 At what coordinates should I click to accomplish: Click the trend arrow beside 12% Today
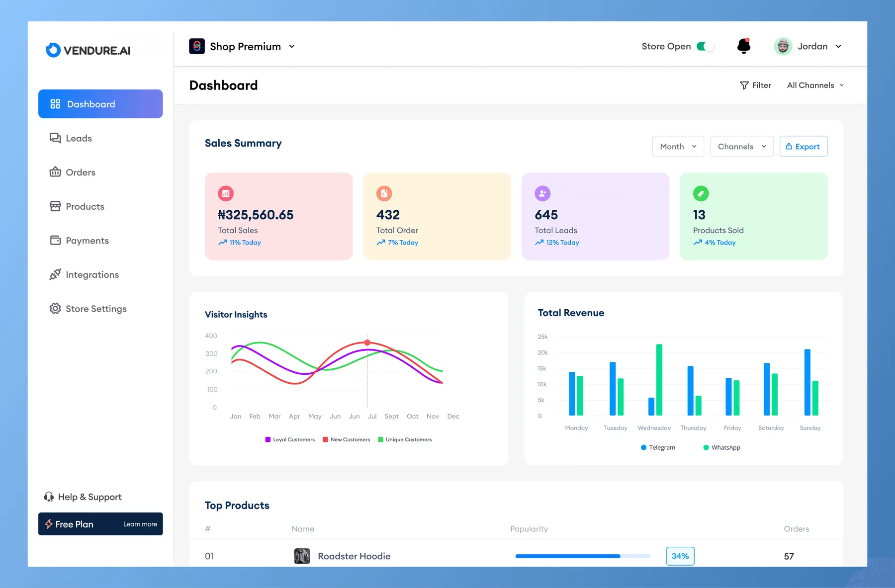(539, 243)
